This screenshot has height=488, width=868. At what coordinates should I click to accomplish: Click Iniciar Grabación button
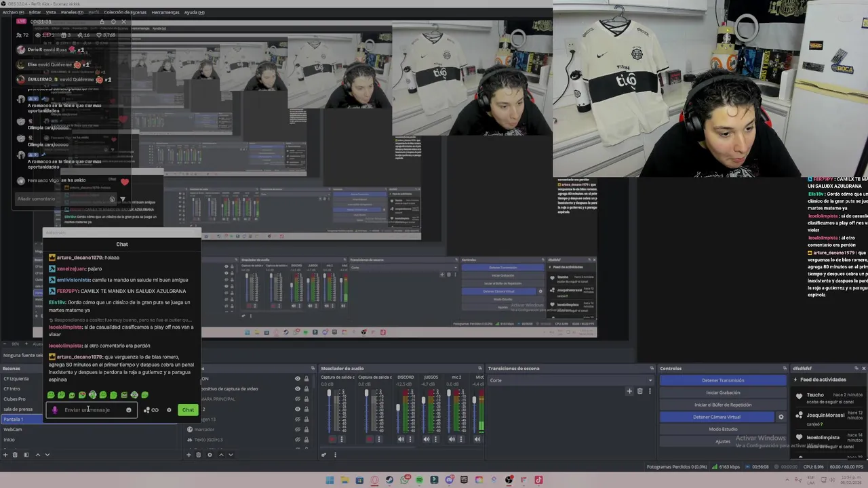point(723,392)
